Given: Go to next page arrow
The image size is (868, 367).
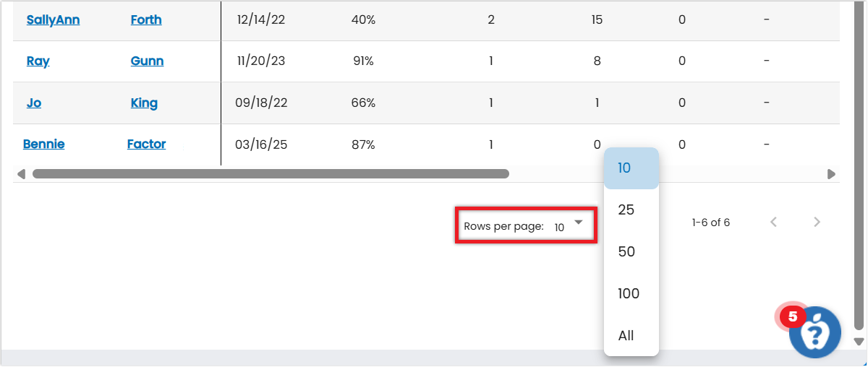Looking at the screenshot, I should click(x=817, y=223).
